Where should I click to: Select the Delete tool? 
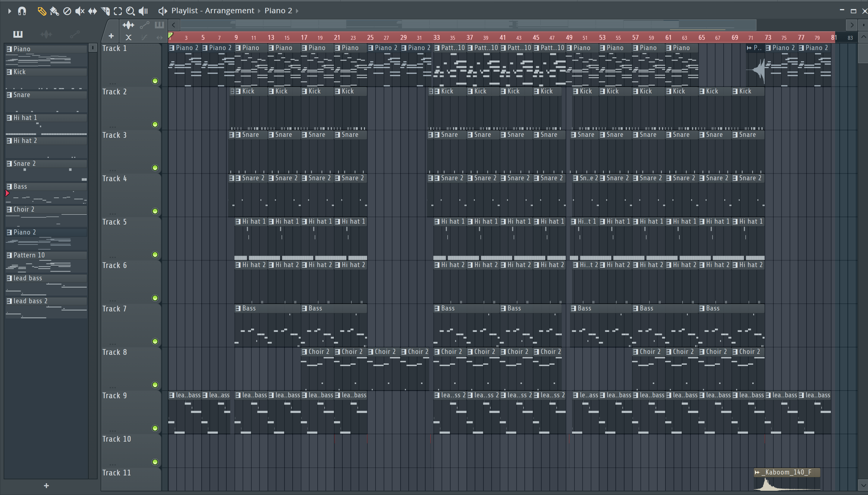tap(67, 11)
